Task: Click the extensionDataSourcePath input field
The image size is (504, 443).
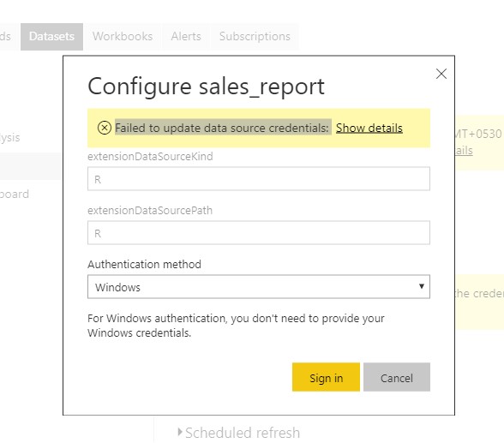Action: coord(259,232)
